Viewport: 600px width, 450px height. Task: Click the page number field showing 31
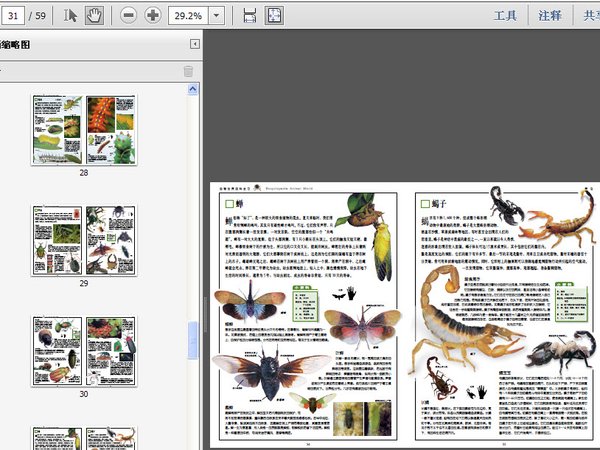pos(18,16)
